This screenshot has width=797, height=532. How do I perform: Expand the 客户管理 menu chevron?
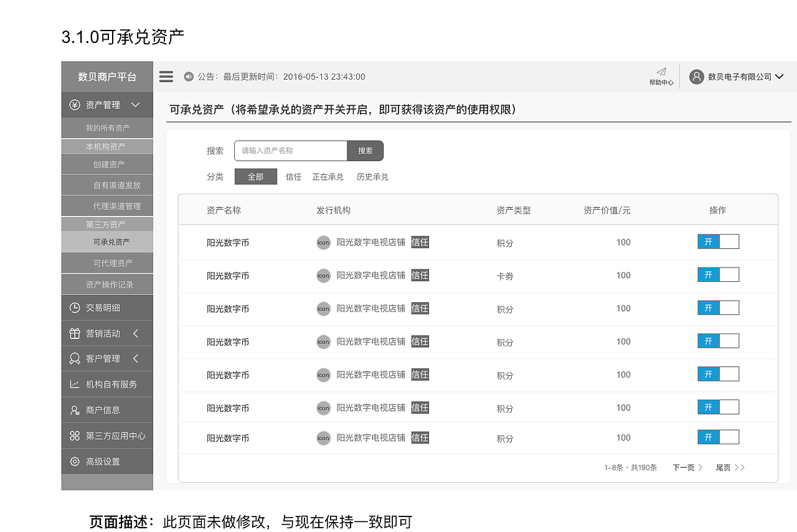click(x=135, y=358)
